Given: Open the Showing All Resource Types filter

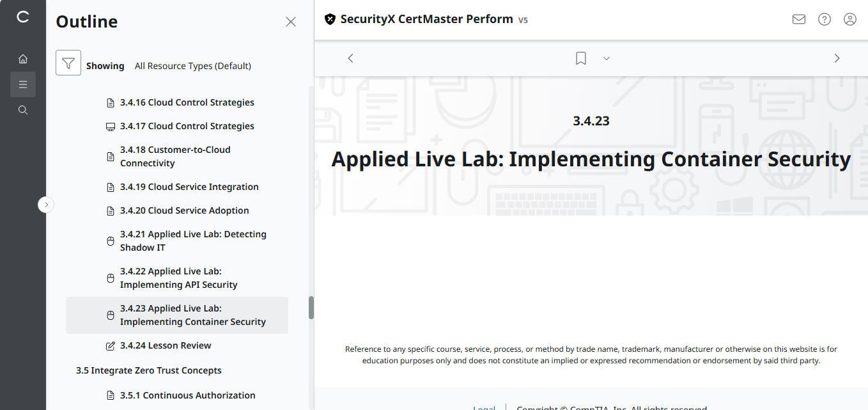Looking at the screenshot, I should pyautogui.click(x=192, y=65).
